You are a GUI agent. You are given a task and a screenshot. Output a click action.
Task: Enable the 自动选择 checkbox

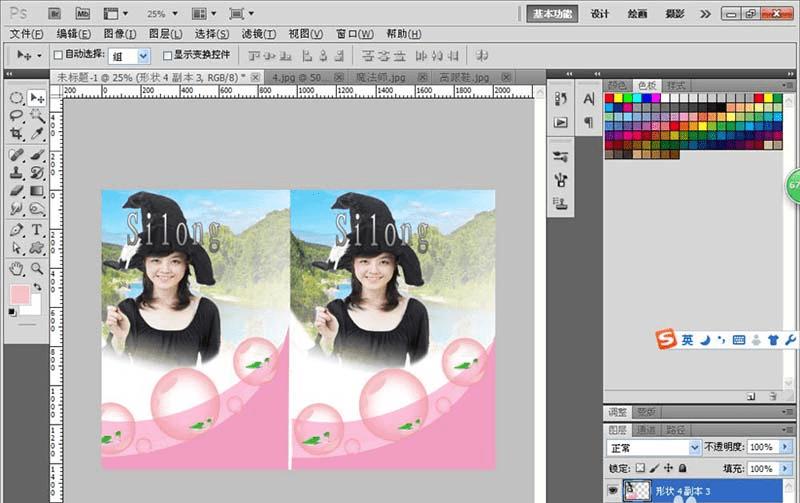58,55
